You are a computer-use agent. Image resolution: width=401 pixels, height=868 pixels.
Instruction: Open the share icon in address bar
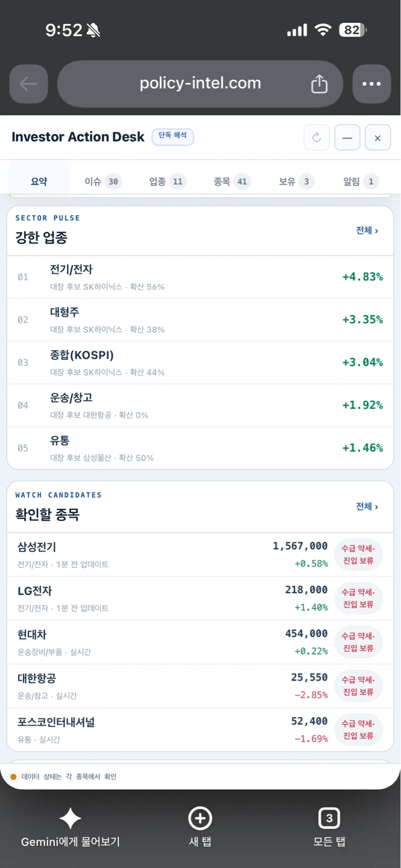(319, 84)
